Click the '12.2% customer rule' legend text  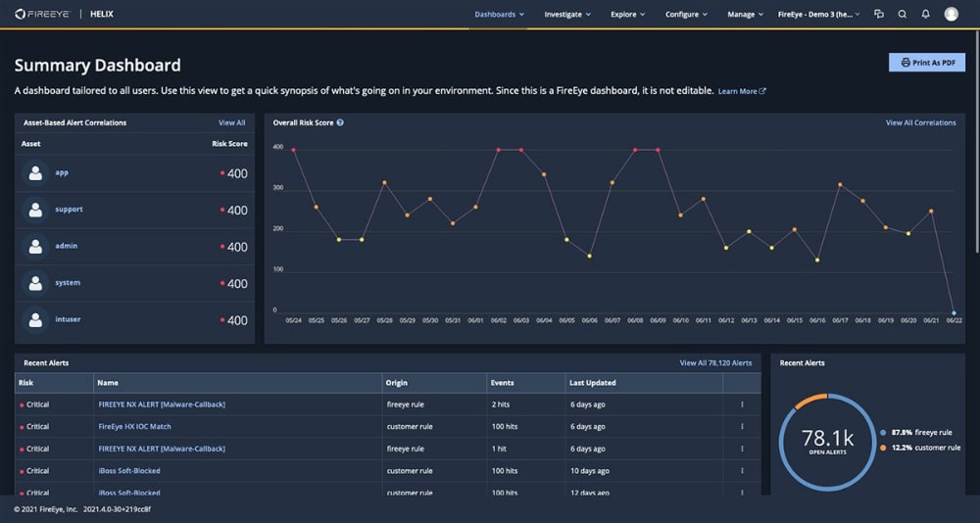926,448
